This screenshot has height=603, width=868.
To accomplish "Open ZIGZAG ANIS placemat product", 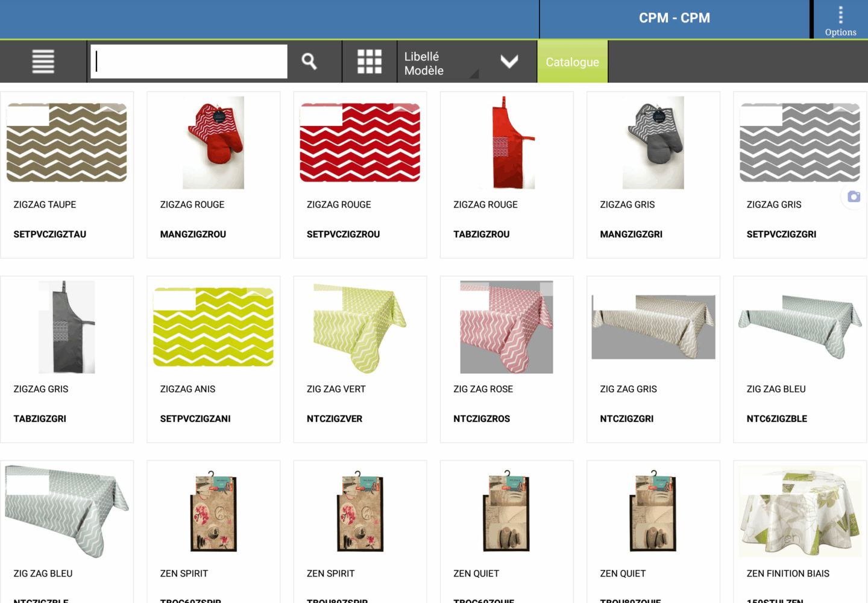I will [x=213, y=359].
